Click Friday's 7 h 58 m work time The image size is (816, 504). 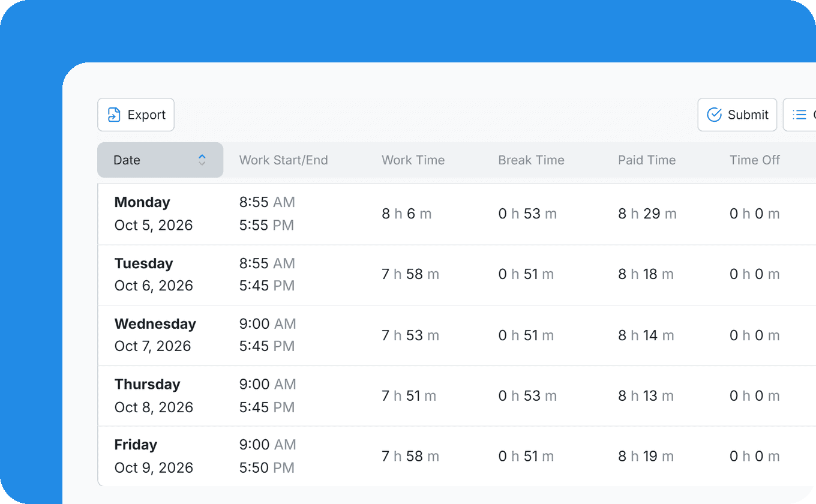410,456
